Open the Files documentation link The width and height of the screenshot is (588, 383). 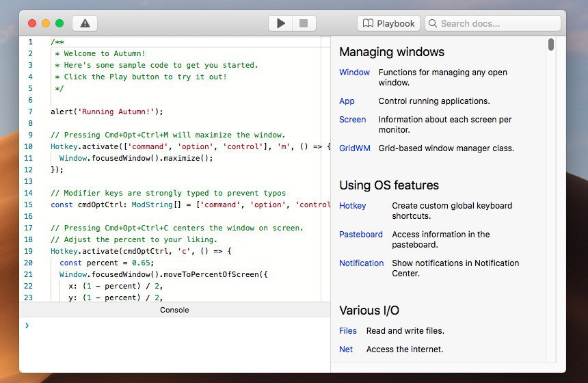348,331
